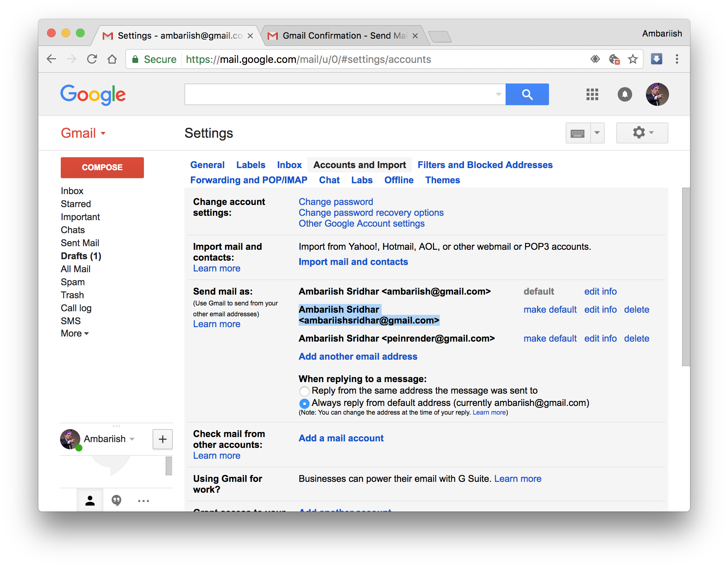Reload the page with refresh icon
Image resolution: width=728 pixels, height=565 pixels.
(92, 59)
